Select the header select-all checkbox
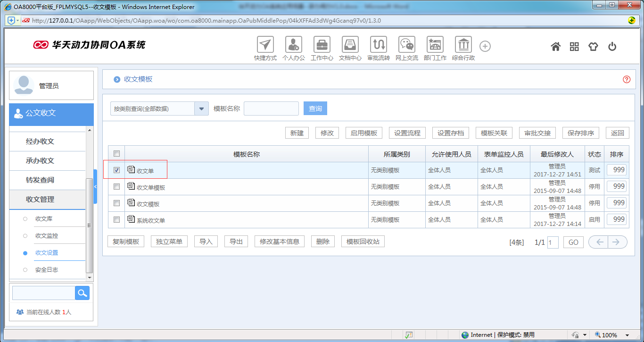Image resolution: width=644 pixels, height=342 pixels. (x=116, y=153)
